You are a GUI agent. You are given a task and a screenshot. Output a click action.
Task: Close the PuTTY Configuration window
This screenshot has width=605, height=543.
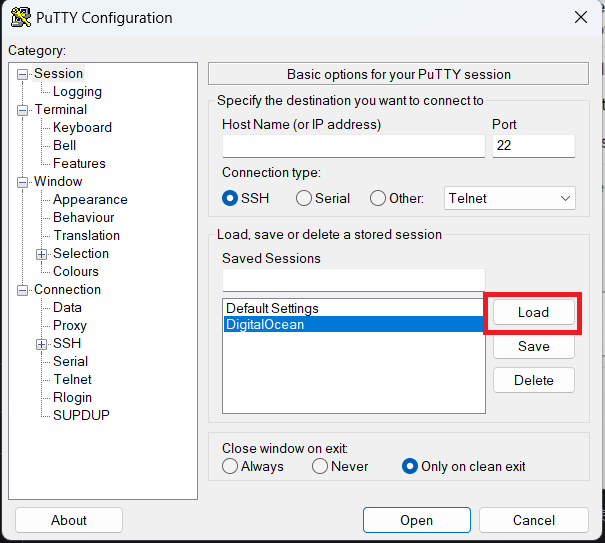point(581,17)
